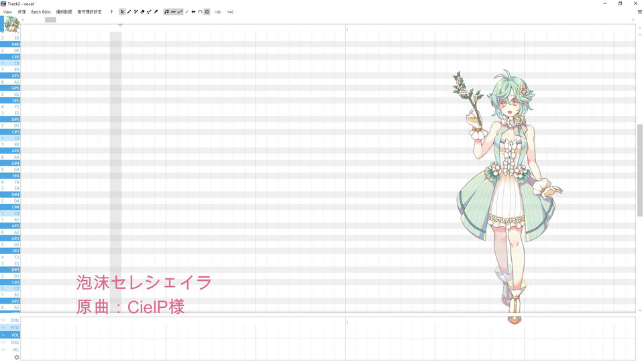Image resolution: width=644 pixels, height=362 pixels.
Task: Select the arrow selection tool
Action: click(x=122, y=12)
